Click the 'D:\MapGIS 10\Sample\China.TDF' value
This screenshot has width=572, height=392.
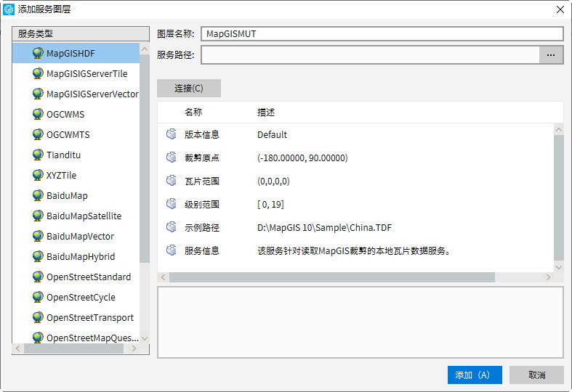324,228
